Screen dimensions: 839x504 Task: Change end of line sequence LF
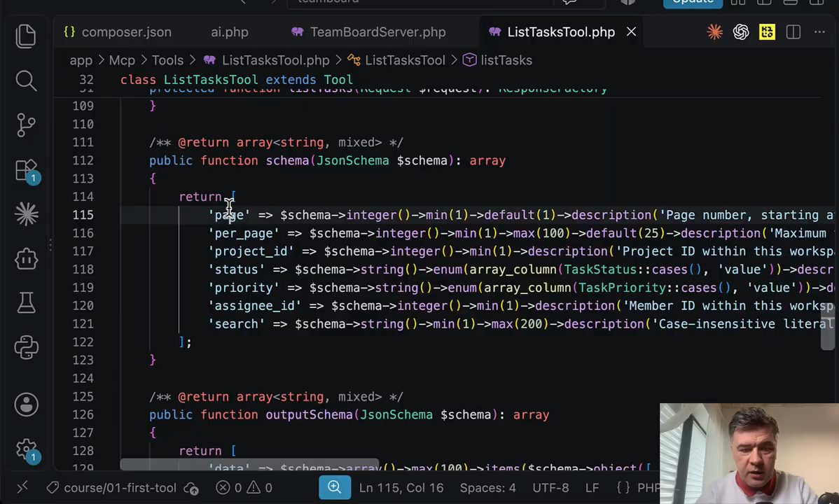tap(592, 488)
